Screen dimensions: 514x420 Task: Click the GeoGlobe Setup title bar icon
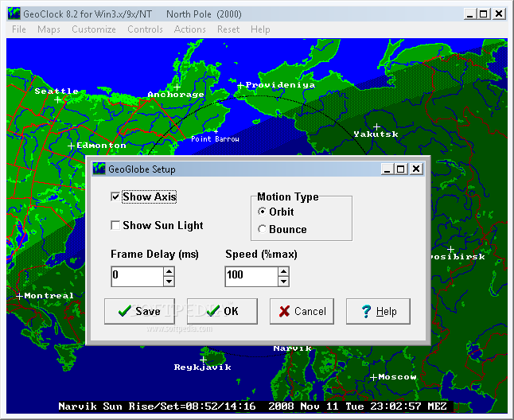pyautogui.click(x=99, y=169)
